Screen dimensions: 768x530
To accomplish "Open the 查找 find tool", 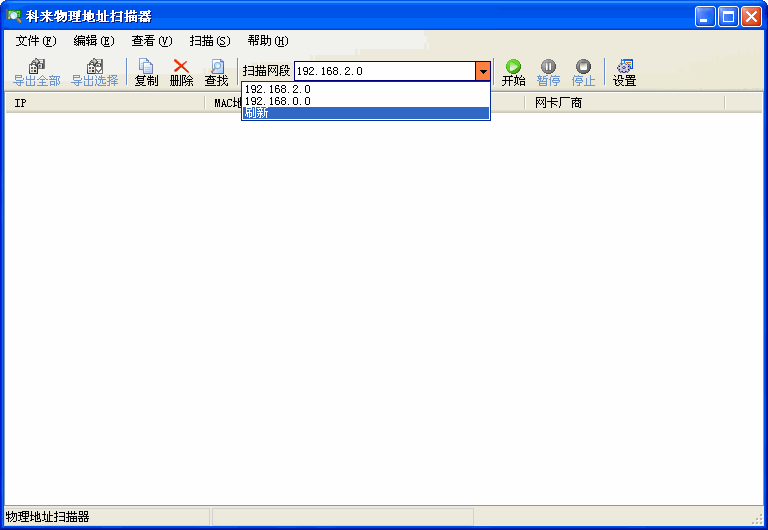I will 216,72.
